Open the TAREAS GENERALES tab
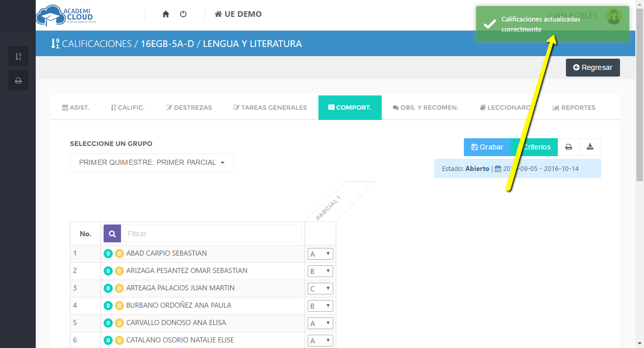This screenshot has width=644, height=348. click(270, 108)
